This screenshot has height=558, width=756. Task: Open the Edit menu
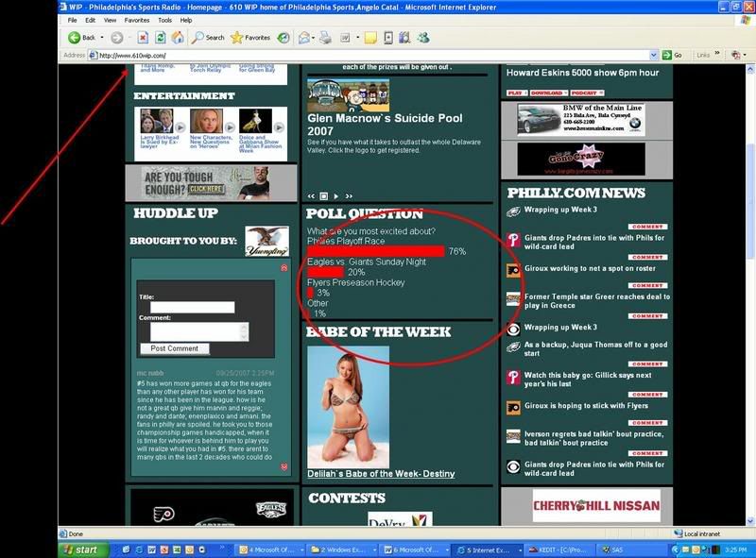(90, 20)
